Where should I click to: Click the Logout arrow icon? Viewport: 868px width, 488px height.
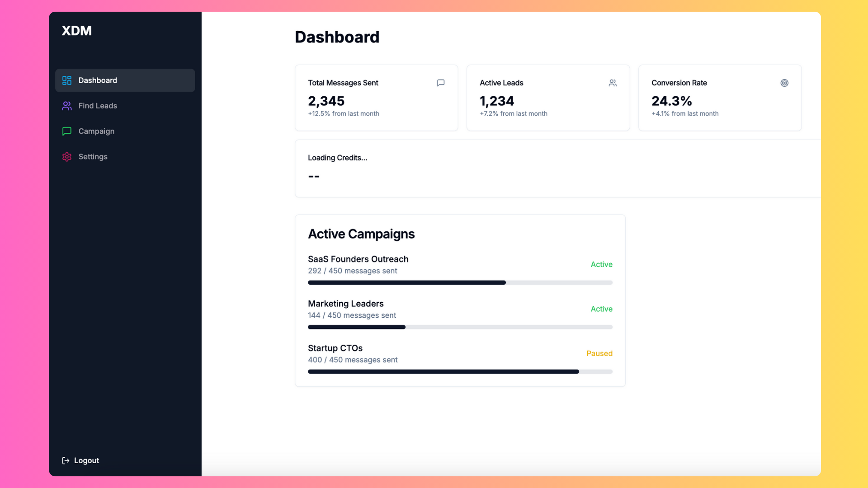tap(66, 460)
